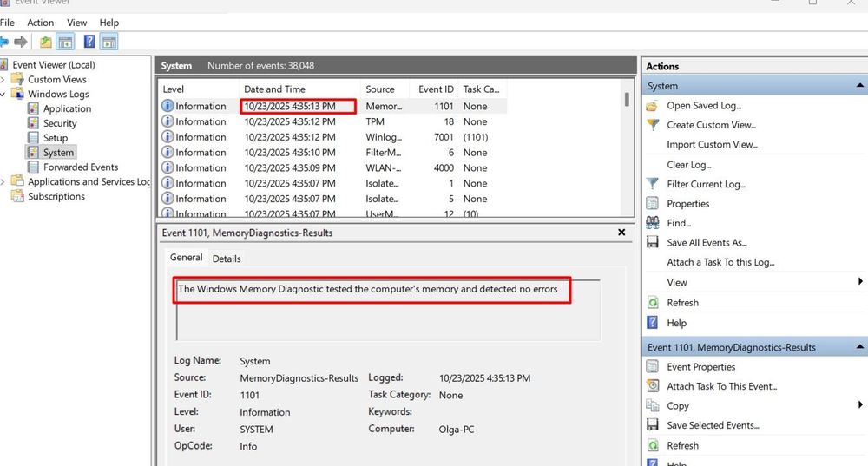
Task: Select Setup log in the tree
Action: (56, 138)
